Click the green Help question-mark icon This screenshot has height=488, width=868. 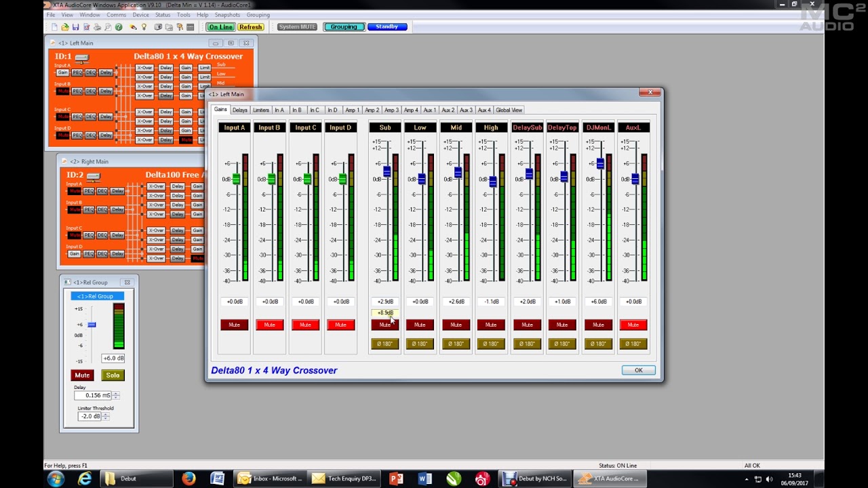tap(119, 27)
